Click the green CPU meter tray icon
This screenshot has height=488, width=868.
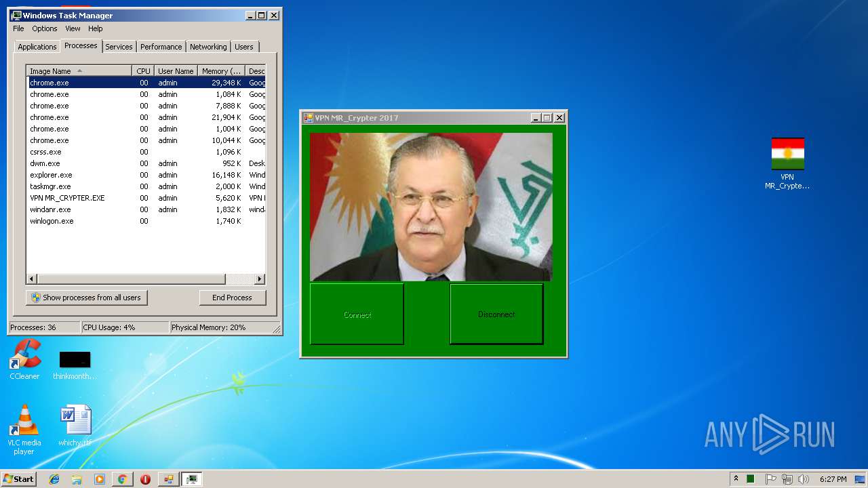751,479
